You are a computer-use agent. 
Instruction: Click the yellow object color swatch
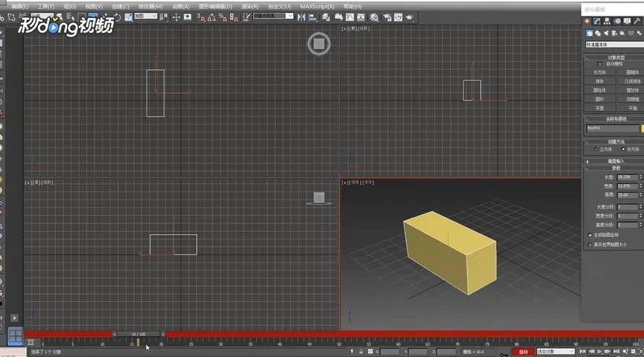click(642, 128)
